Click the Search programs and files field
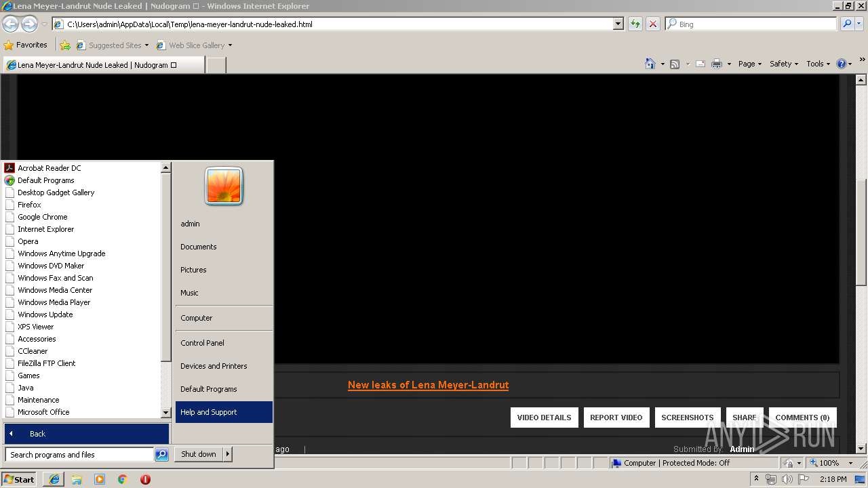The height and width of the screenshot is (488, 868). (x=80, y=455)
